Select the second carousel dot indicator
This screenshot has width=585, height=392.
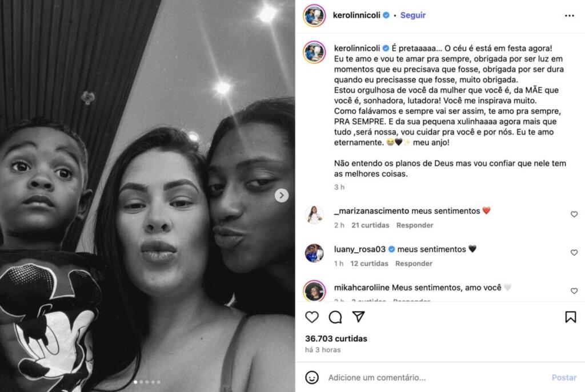tap(141, 382)
